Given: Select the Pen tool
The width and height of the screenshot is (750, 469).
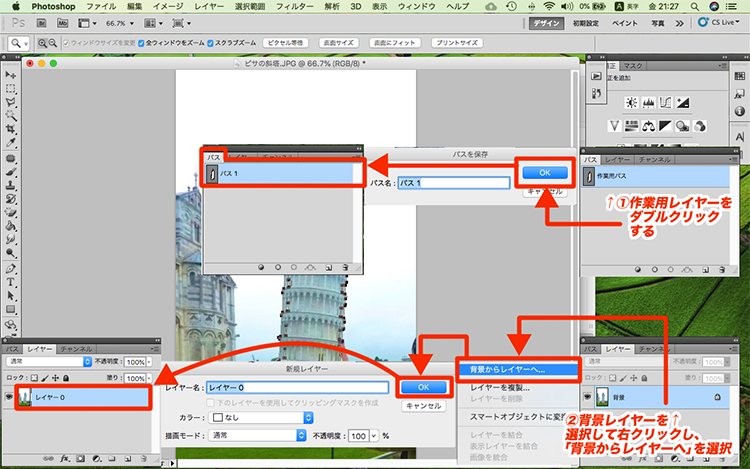Looking at the screenshot, I should click(x=11, y=269).
